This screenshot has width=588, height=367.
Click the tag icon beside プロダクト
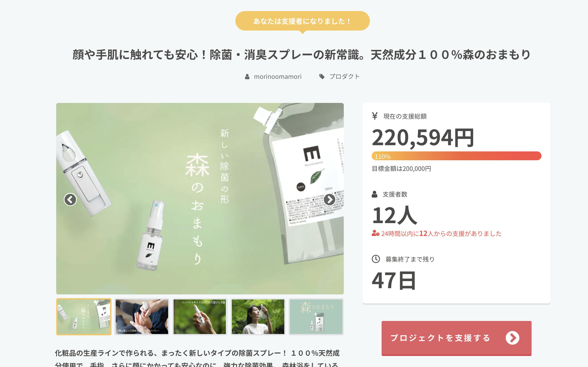tap(322, 77)
